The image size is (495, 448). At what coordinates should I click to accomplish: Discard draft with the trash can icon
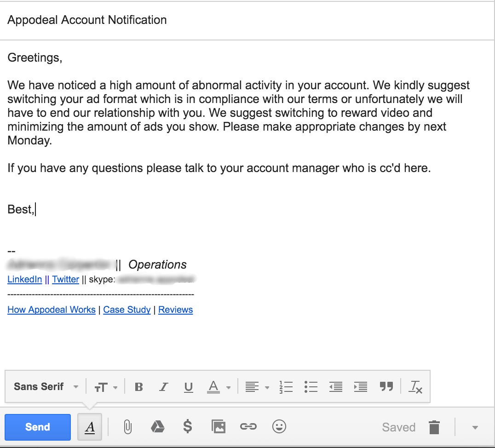(434, 427)
